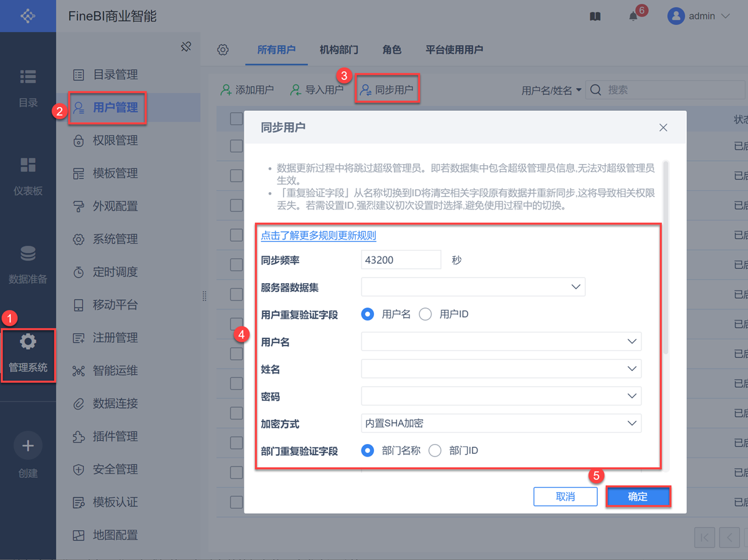Open the notifications bell
The width and height of the screenshot is (748, 560).
633,17
